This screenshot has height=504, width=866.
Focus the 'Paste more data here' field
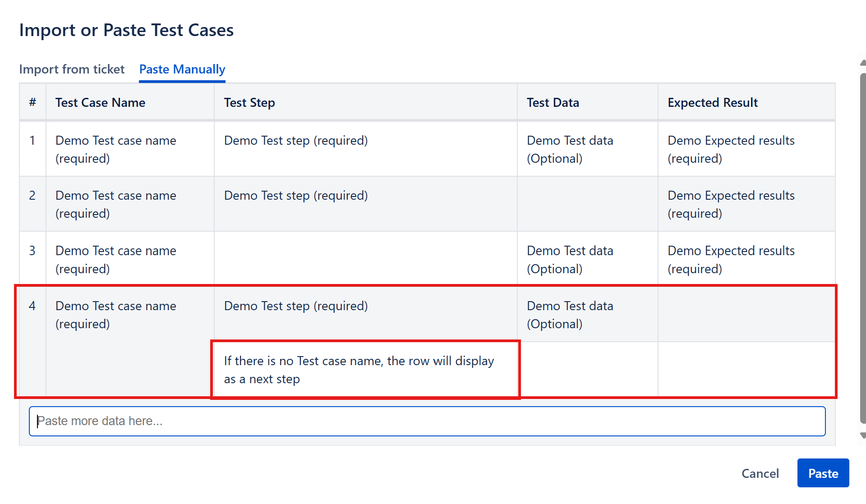(x=427, y=421)
